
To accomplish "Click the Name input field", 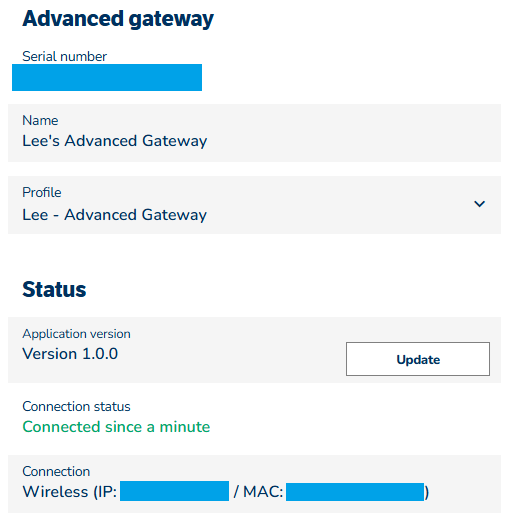I will [254, 133].
